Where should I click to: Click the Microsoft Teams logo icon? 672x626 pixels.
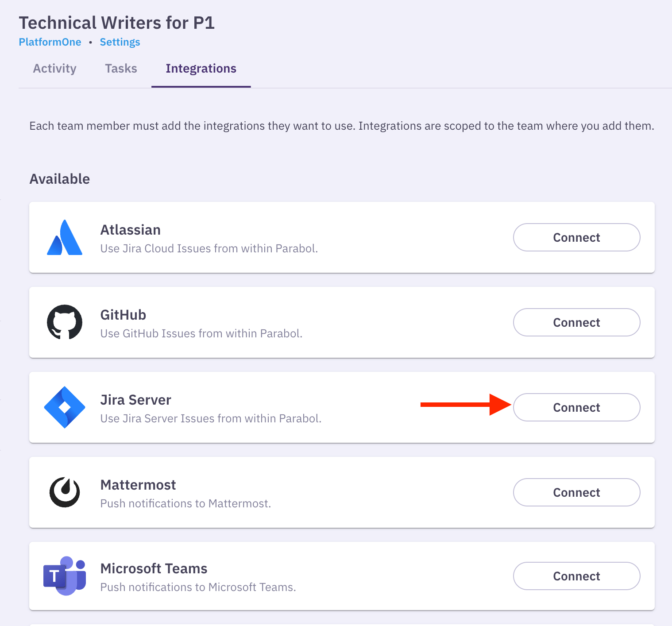tap(65, 576)
